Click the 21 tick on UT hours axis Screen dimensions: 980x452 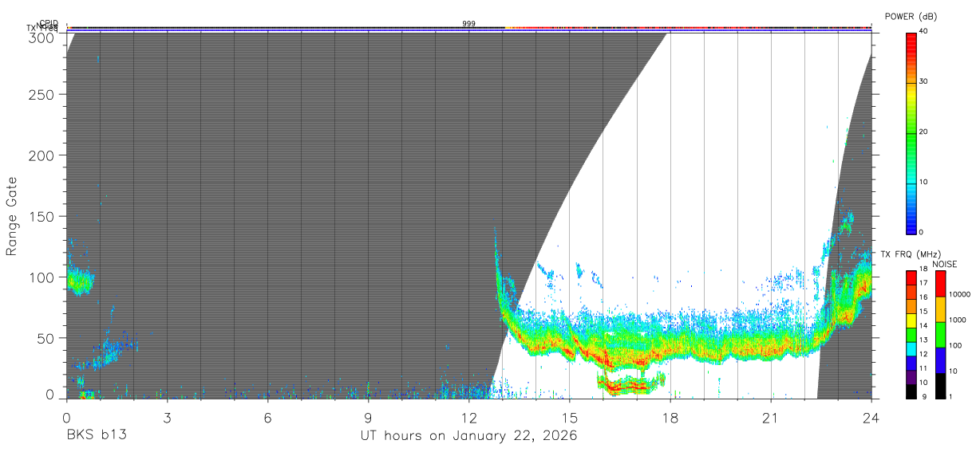click(771, 417)
